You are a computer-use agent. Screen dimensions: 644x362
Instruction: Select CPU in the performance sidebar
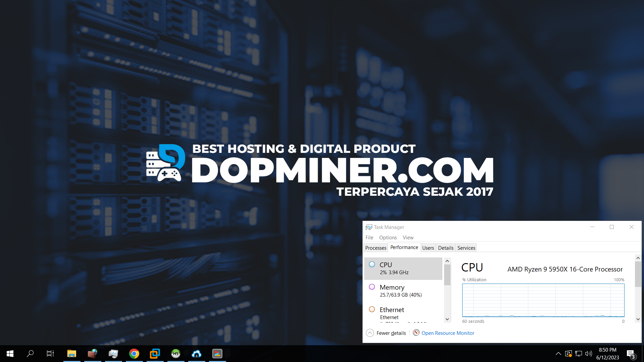pyautogui.click(x=403, y=268)
